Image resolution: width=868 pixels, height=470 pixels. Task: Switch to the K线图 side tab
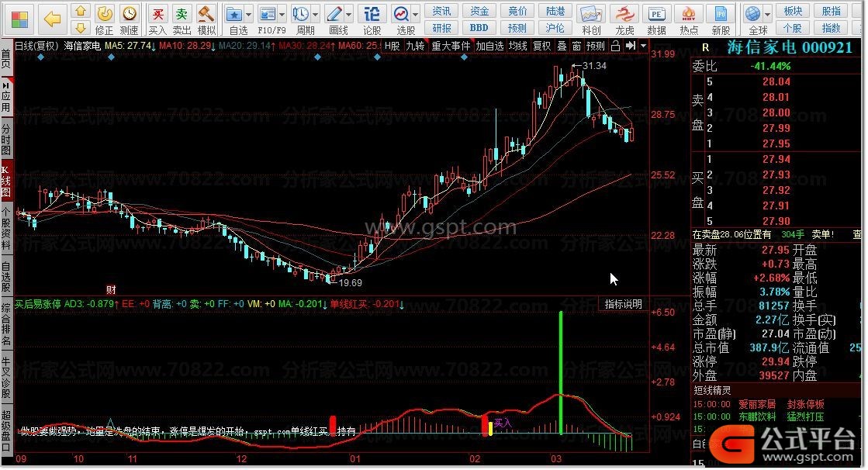pos(6,179)
